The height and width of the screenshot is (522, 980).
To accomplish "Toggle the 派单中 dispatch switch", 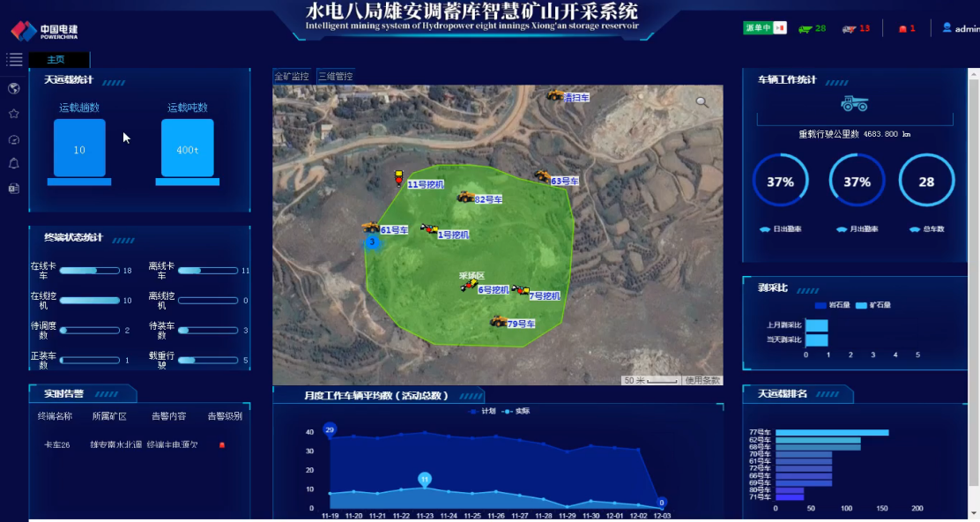I will [764, 28].
